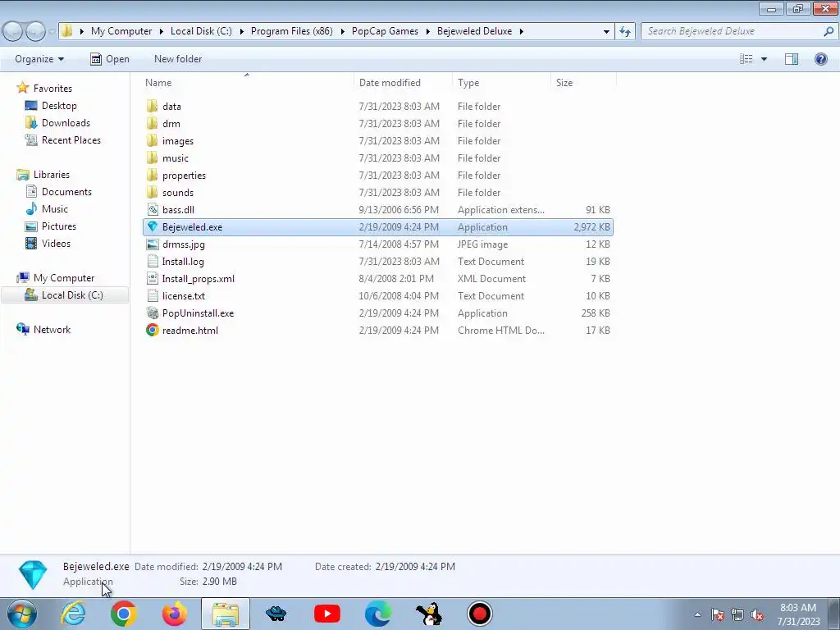Open Downloads in Favorites
The height and width of the screenshot is (630, 840).
click(66, 123)
